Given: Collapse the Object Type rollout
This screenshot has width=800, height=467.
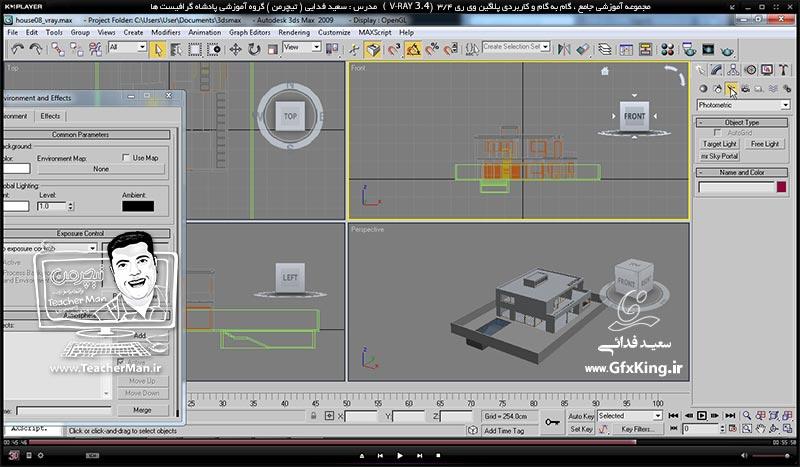Looking at the screenshot, I should pos(742,122).
